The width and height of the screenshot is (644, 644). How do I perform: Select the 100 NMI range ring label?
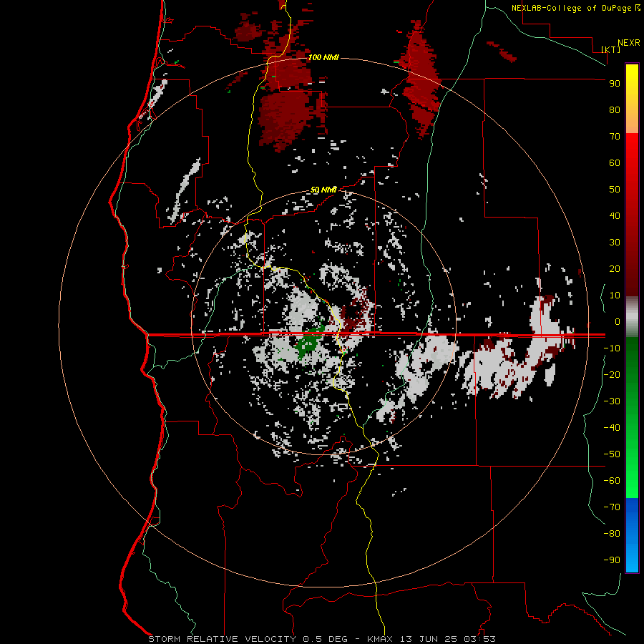323,57
